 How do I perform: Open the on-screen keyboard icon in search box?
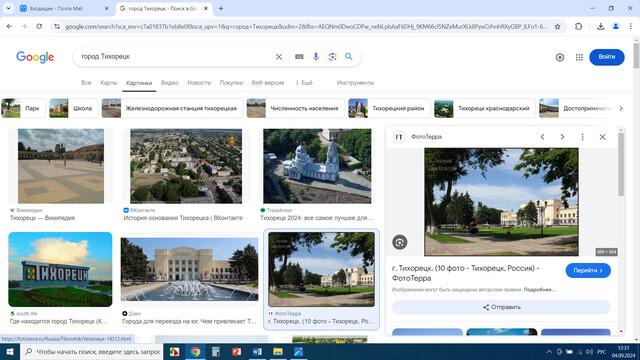click(299, 57)
